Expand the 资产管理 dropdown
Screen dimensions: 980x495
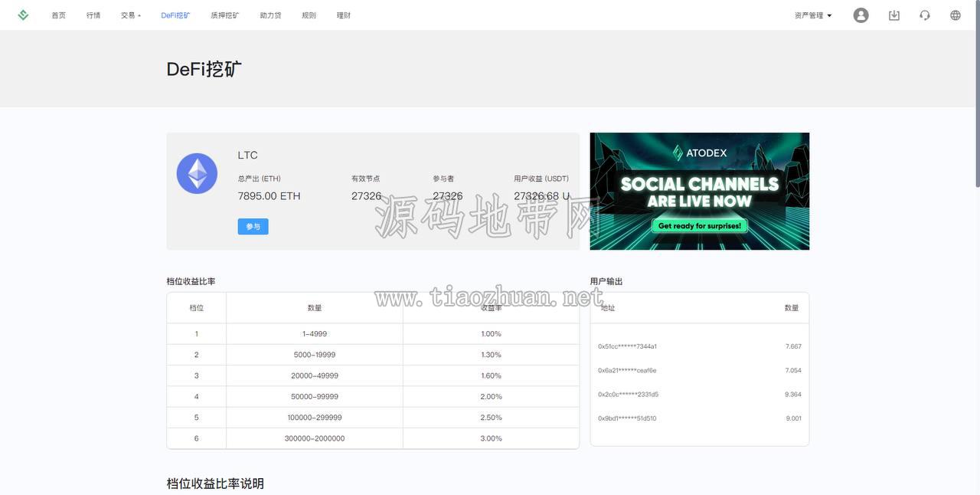pyautogui.click(x=813, y=15)
